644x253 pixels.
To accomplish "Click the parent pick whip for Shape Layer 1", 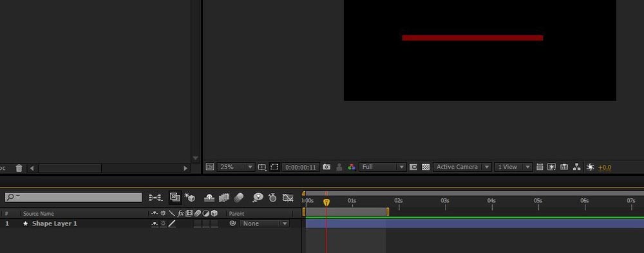I will (x=232, y=223).
